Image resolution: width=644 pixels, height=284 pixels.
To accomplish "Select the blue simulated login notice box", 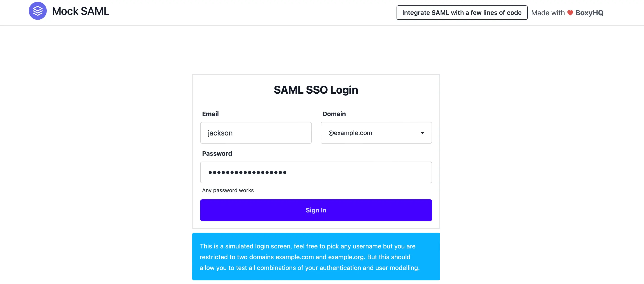I will pyautogui.click(x=316, y=257).
